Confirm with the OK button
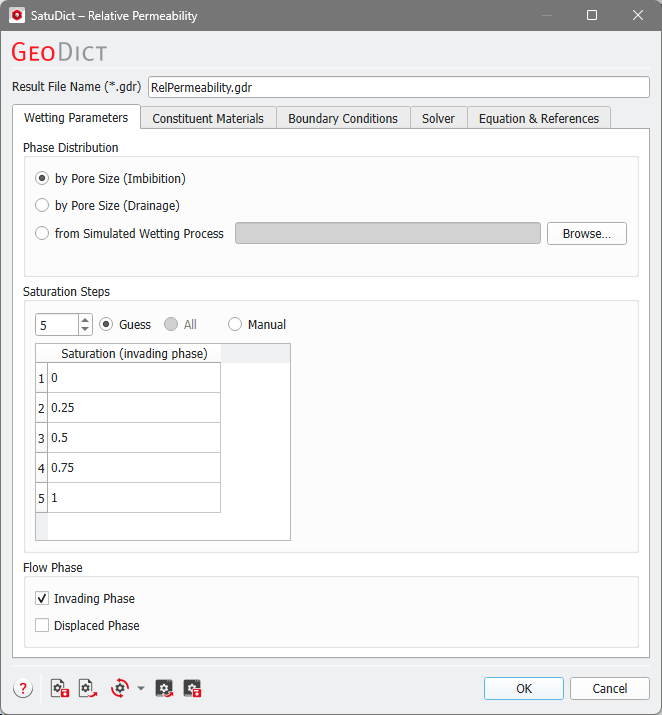This screenshot has width=662, height=715. tap(524, 688)
